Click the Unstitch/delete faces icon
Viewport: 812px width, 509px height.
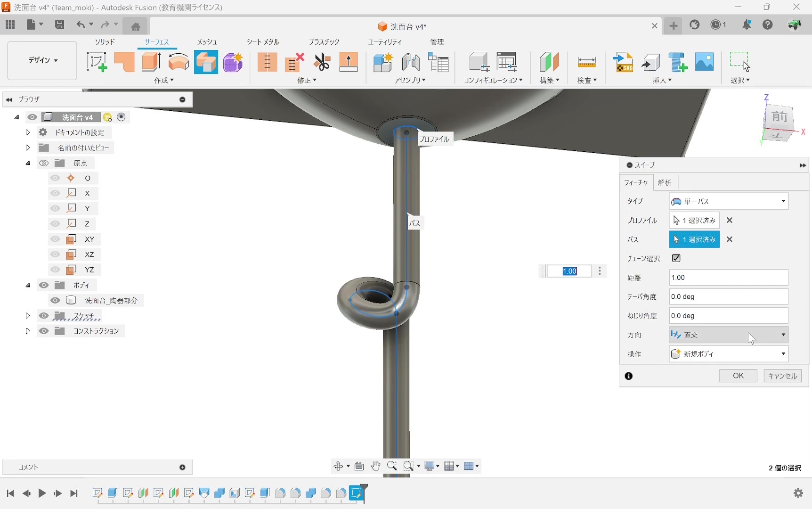294,62
